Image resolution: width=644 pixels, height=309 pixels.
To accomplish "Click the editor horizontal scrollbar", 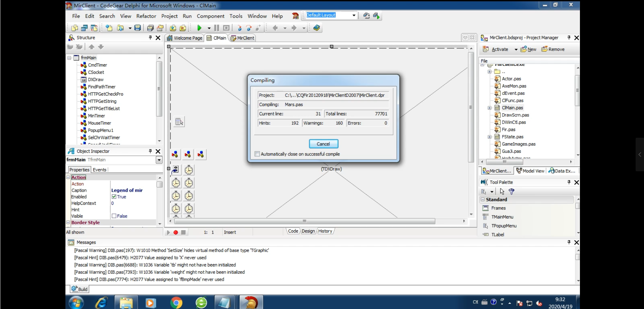I will 305,221.
